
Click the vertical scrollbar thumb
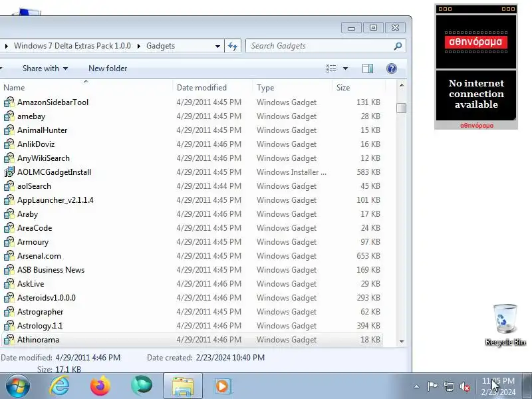tap(402, 108)
